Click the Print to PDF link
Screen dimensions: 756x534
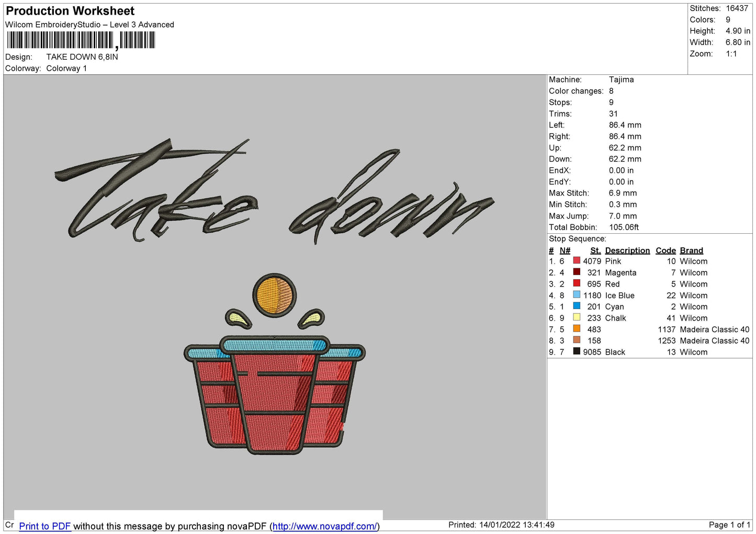coord(45,526)
